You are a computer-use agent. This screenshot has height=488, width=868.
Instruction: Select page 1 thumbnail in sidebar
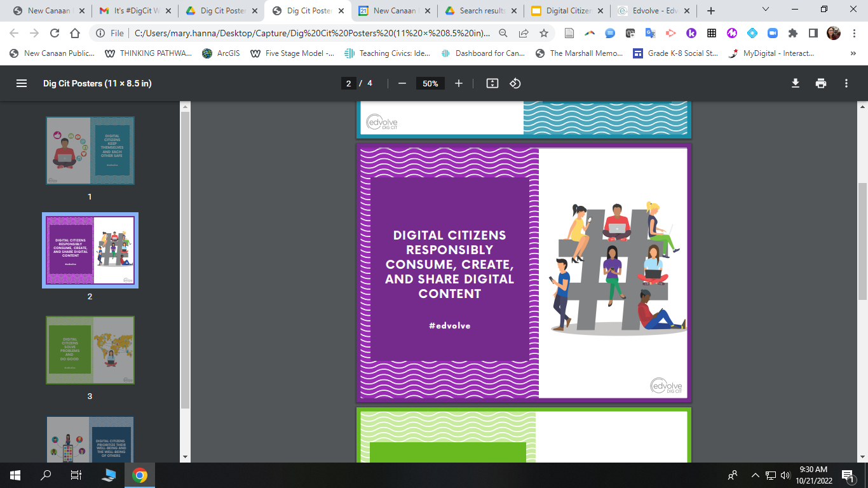(90, 151)
